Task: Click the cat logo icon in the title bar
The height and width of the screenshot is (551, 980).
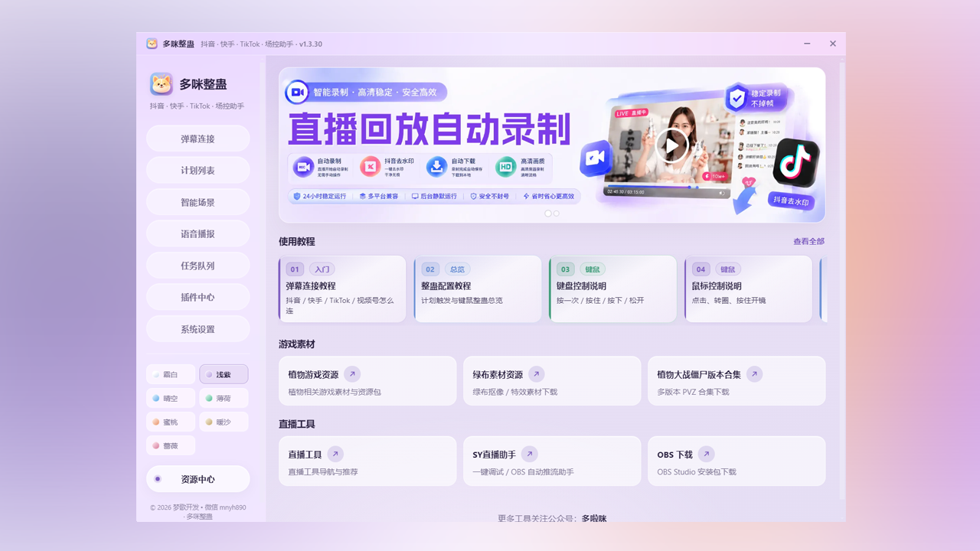Action: click(152, 44)
